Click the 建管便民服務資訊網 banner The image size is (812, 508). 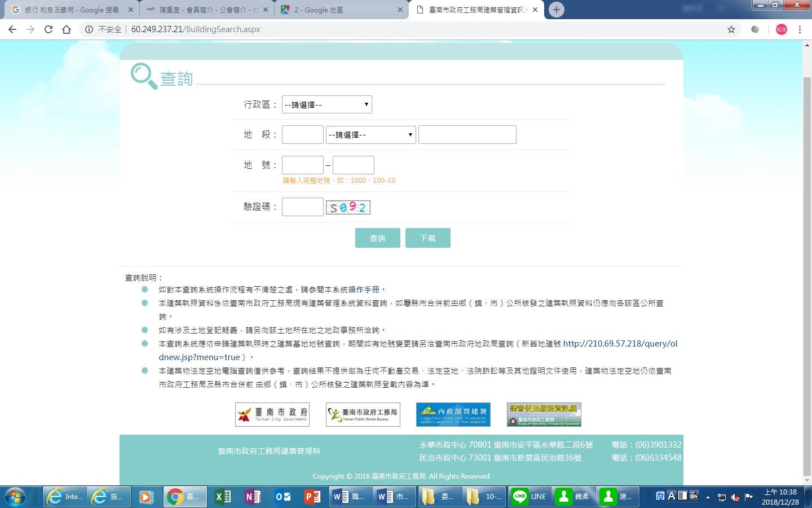(x=544, y=414)
